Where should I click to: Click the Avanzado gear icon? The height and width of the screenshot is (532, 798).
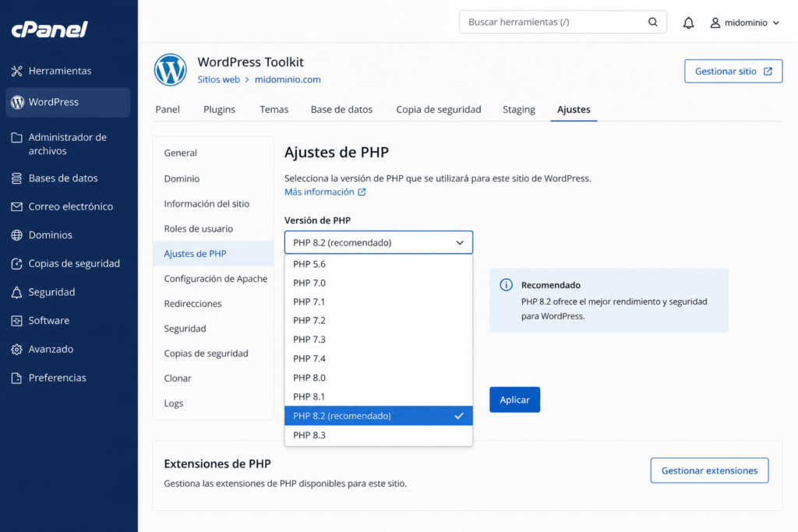coord(17,350)
